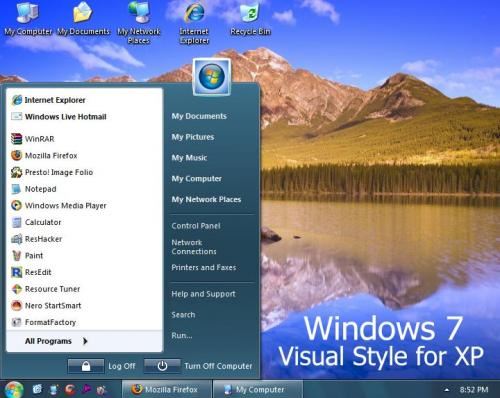Click the Log Off lock button
This screenshot has height=398, width=500.
(x=86, y=366)
